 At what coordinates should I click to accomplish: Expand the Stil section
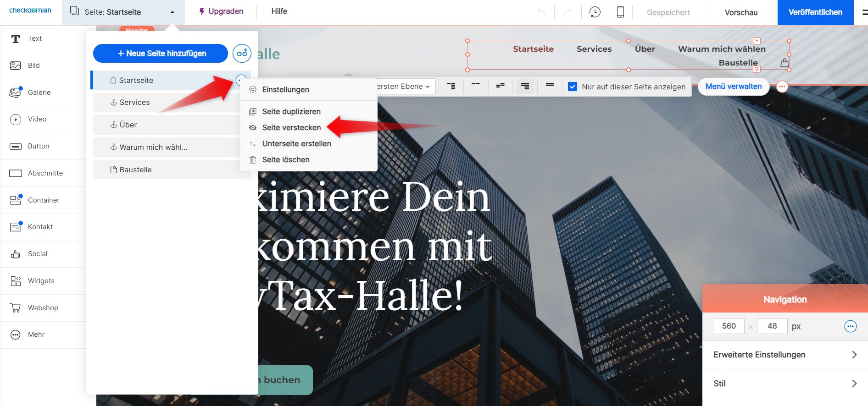[785, 384]
